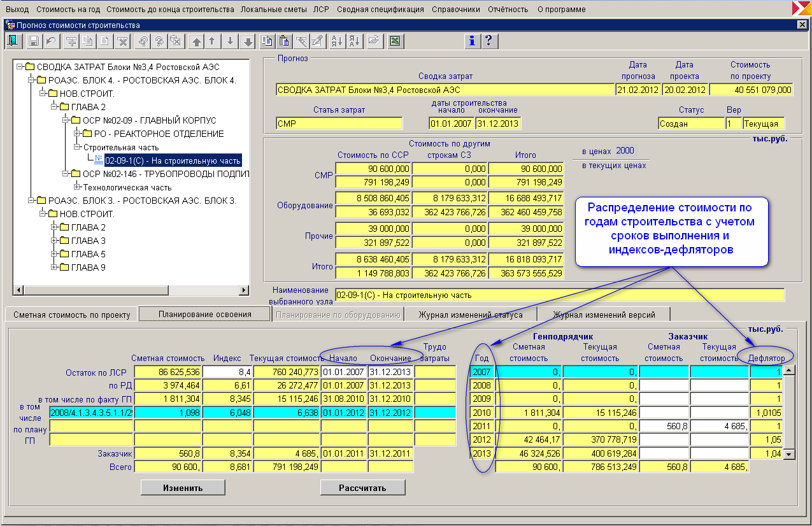
Task: Click the Excel export icon
Action: point(395,41)
